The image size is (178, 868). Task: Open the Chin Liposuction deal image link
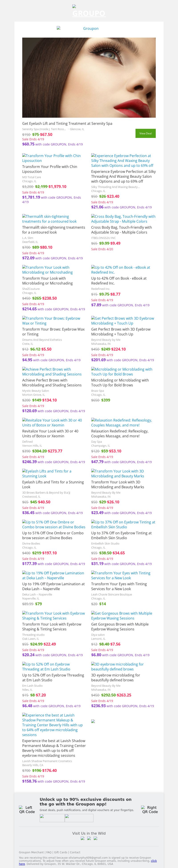51,158
